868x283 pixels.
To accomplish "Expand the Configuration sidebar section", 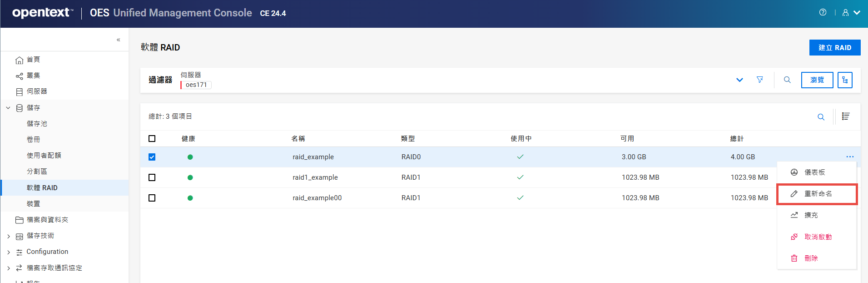I will (8, 252).
